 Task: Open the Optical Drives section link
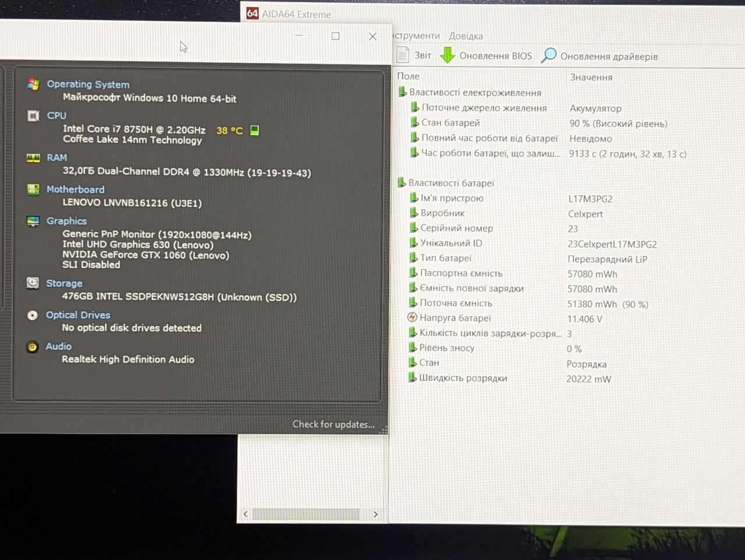(78, 315)
